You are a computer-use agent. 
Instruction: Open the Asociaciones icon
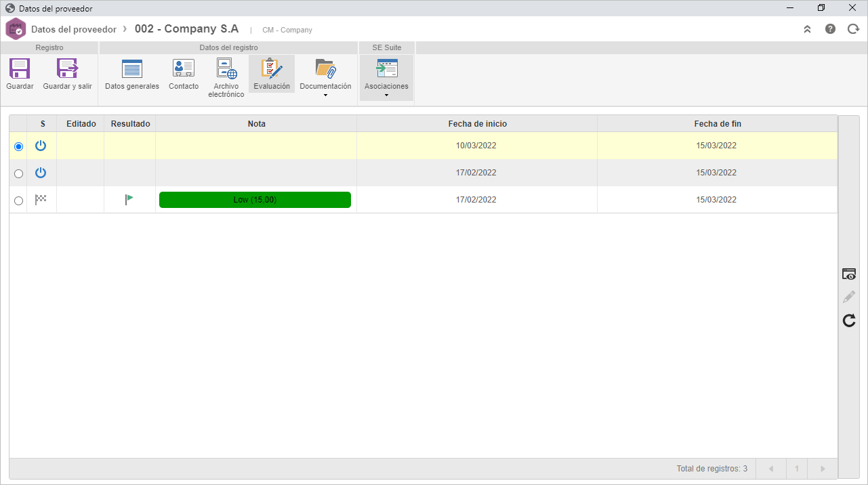387,68
